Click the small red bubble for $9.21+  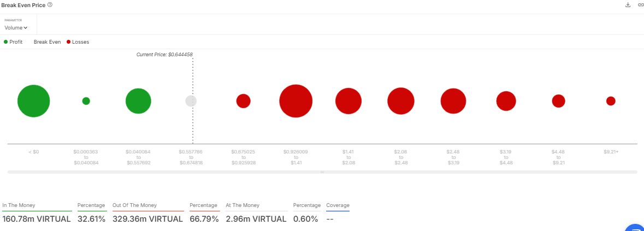point(611,101)
